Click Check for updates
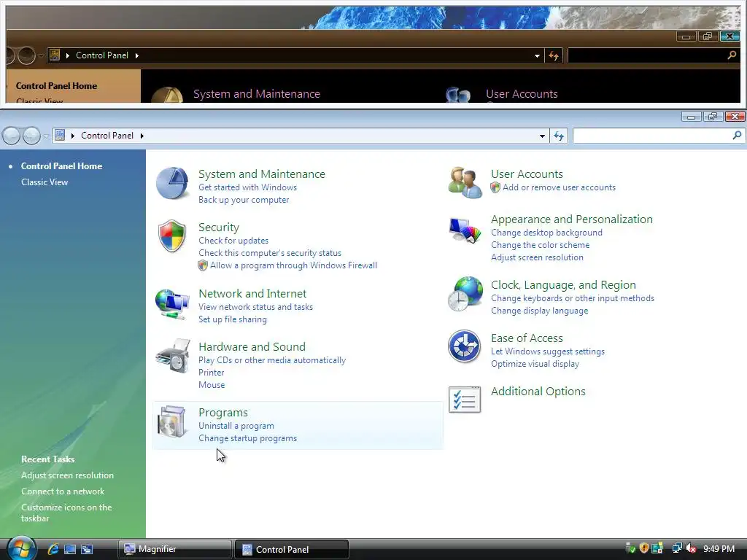Viewport: 747px width, 560px height. coord(233,241)
